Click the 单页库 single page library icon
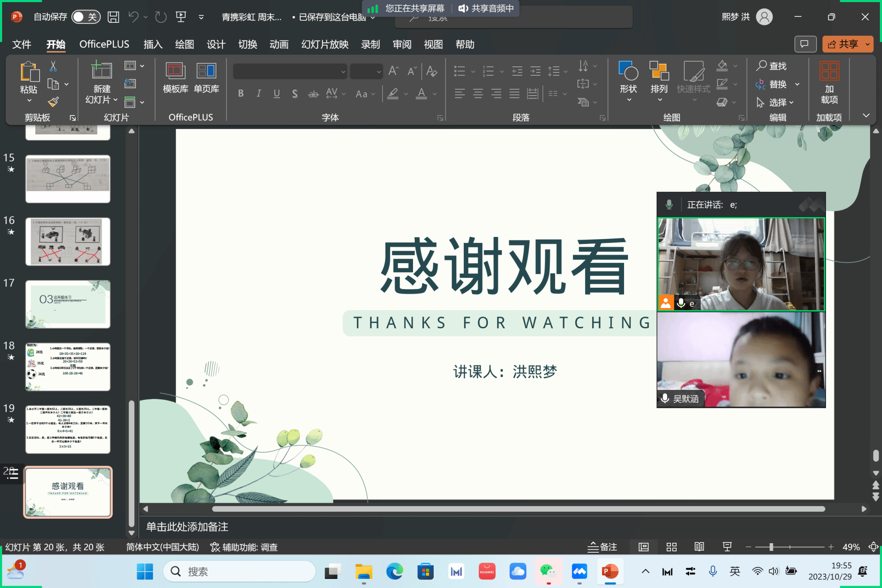 (x=206, y=78)
